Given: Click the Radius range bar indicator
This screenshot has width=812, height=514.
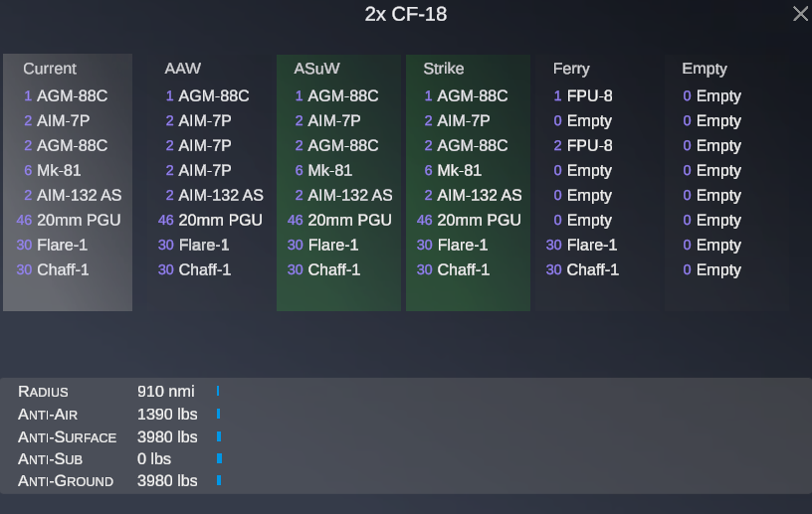Looking at the screenshot, I should 218,391.
